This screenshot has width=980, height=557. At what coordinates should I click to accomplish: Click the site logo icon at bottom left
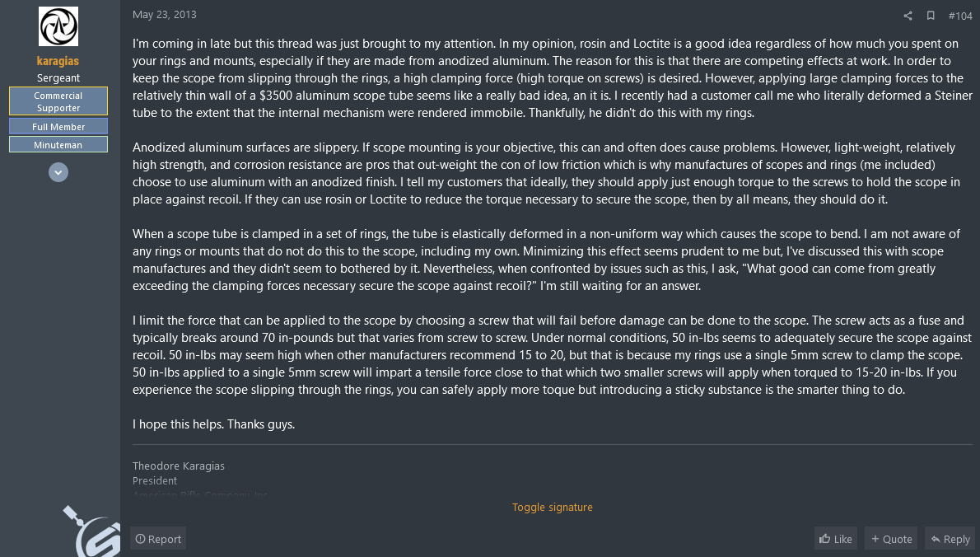(92, 531)
